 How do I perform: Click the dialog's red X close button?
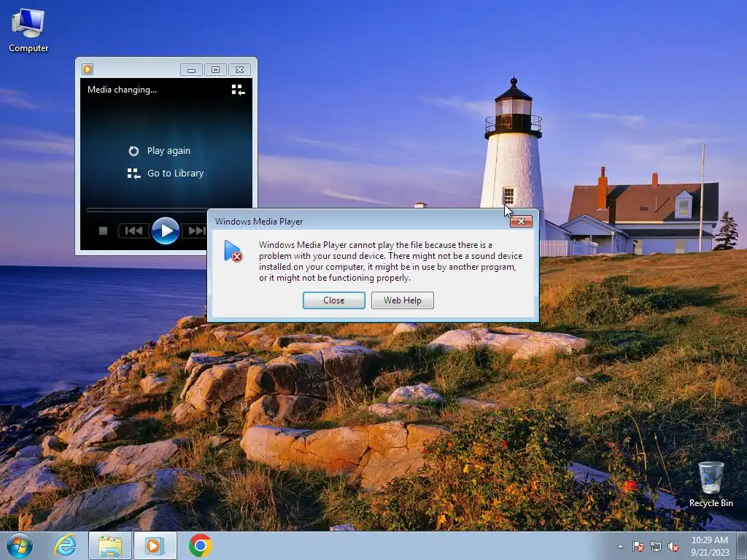click(x=521, y=222)
